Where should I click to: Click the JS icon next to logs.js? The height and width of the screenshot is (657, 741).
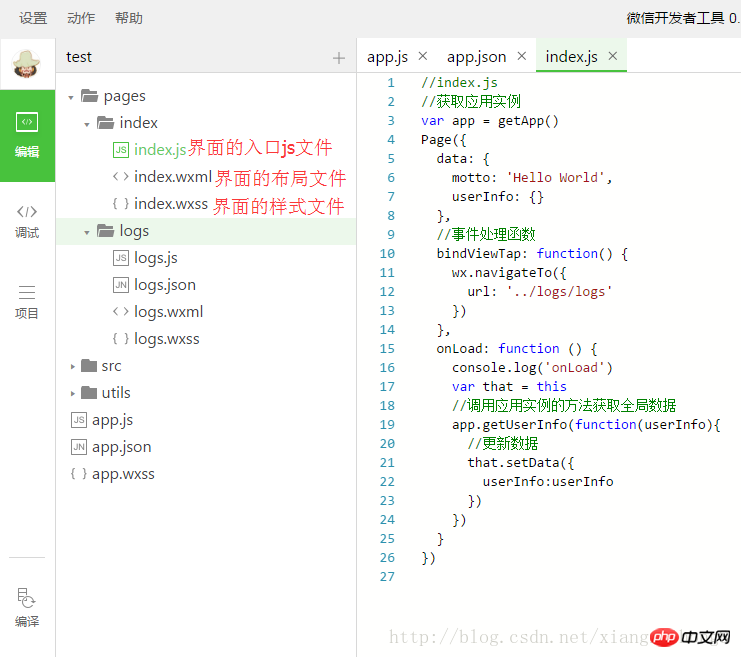pos(121,258)
